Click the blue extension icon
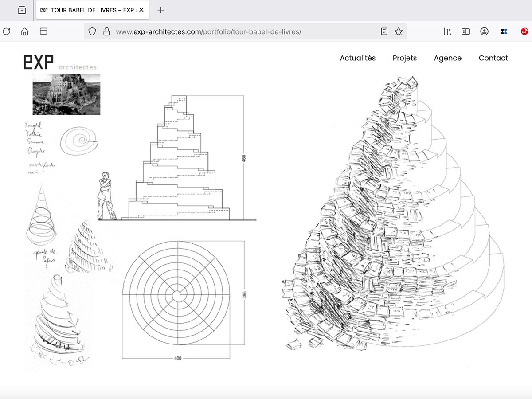532x399 pixels. pyautogui.click(x=503, y=31)
